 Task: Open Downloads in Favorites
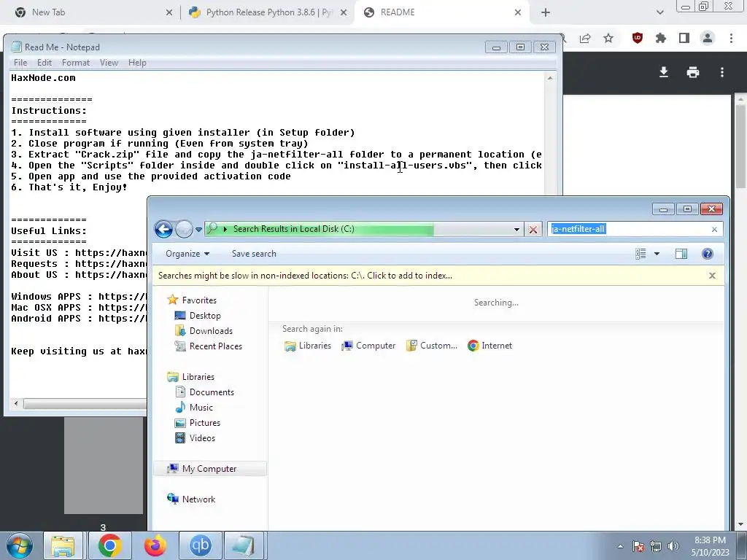point(211,331)
